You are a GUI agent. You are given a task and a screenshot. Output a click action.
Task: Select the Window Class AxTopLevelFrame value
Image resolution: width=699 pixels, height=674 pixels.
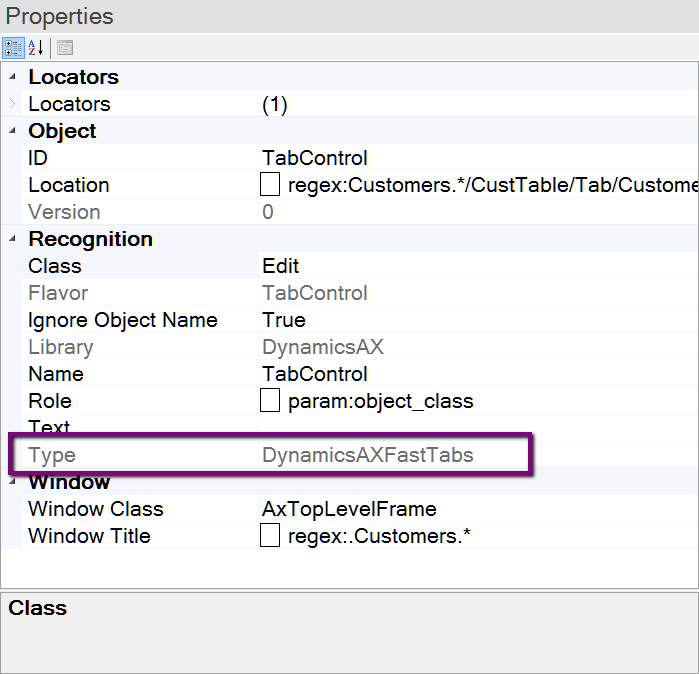tap(349, 509)
